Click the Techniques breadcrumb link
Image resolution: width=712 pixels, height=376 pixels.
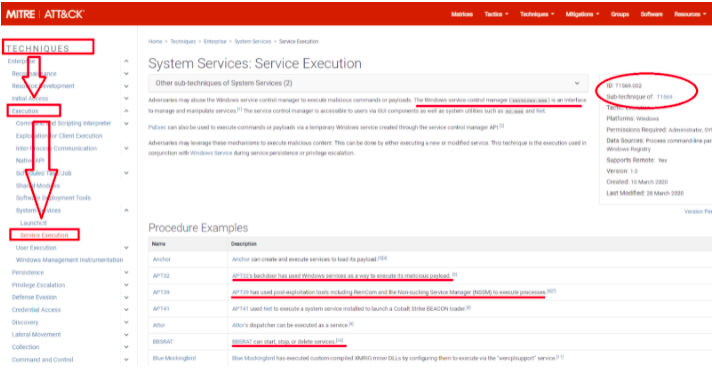point(183,41)
